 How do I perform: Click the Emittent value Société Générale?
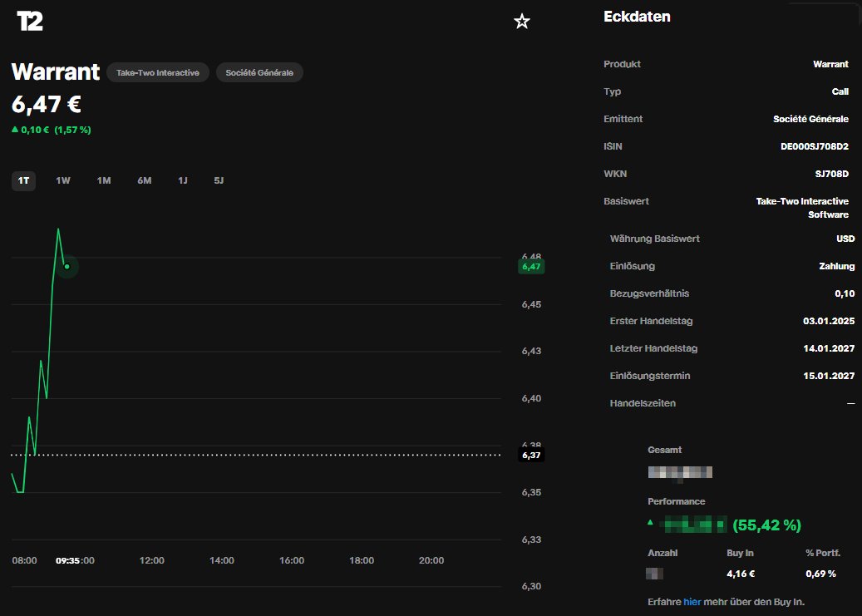(810, 119)
